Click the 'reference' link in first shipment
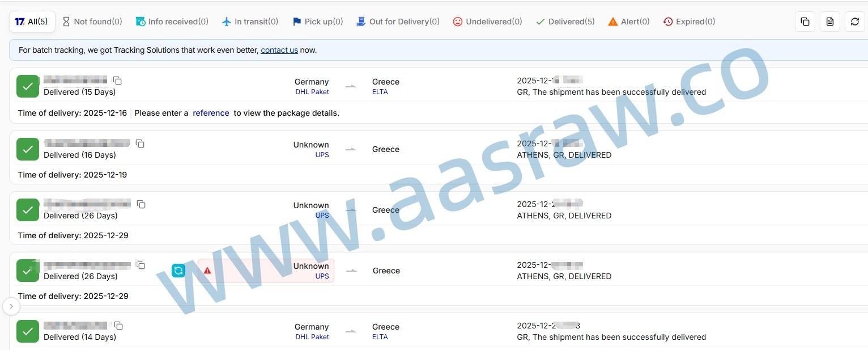Viewport: 868px width, 350px height. (x=211, y=113)
